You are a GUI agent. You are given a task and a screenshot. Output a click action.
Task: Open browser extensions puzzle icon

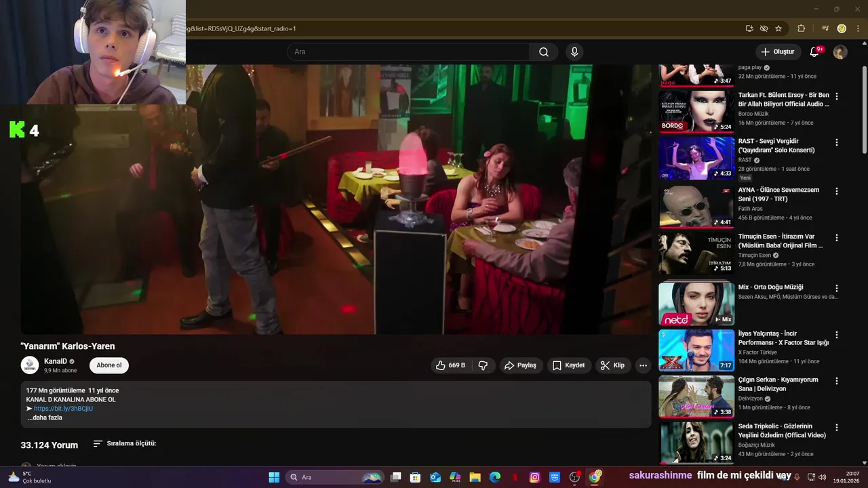pos(802,28)
